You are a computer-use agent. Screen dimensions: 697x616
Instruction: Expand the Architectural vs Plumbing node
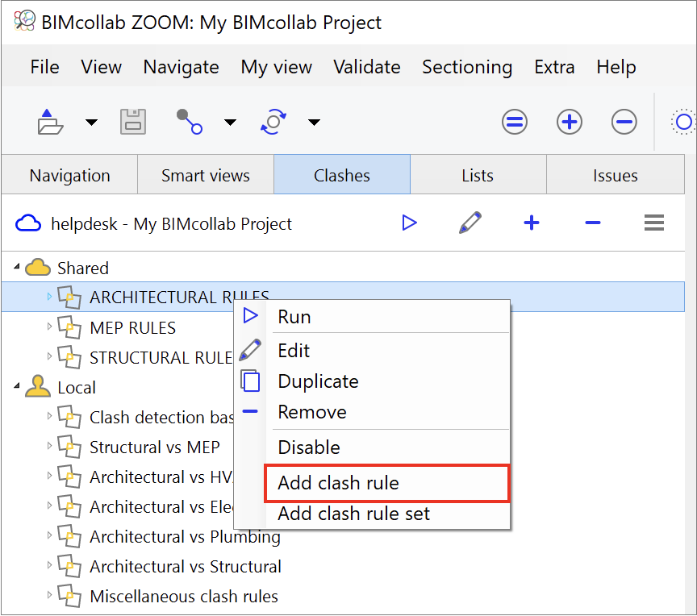coord(49,535)
